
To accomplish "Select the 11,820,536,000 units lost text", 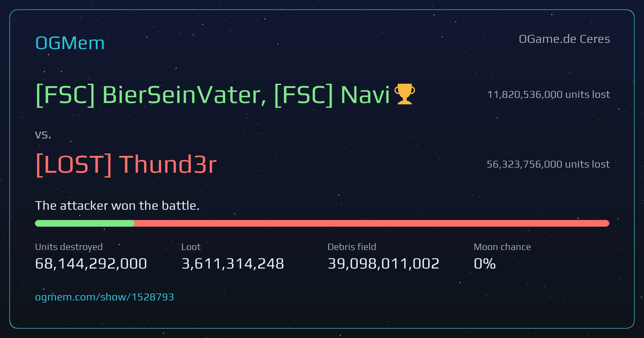I will tap(548, 94).
